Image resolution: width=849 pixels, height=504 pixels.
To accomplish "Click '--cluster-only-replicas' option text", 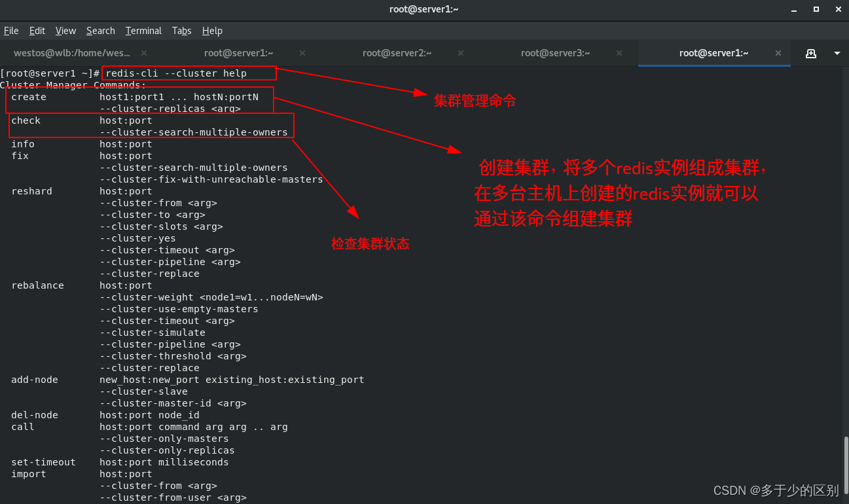I will point(168,450).
